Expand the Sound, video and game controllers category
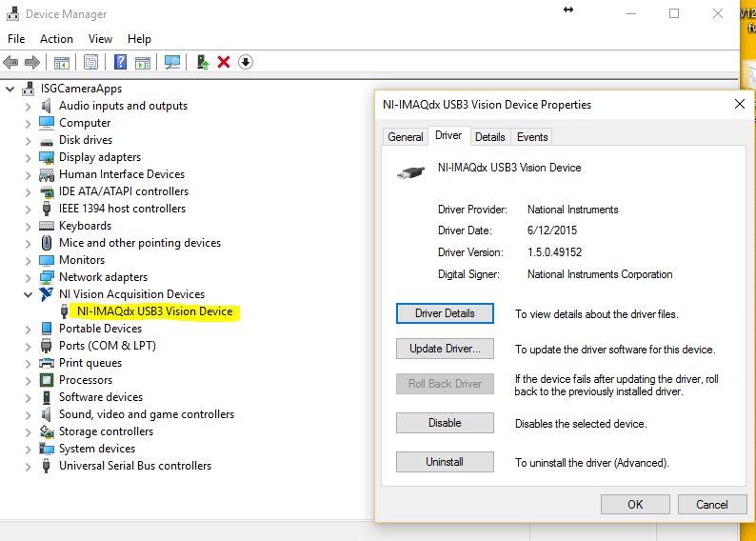Image resolution: width=756 pixels, height=541 pixels. [x=28, y=415]
